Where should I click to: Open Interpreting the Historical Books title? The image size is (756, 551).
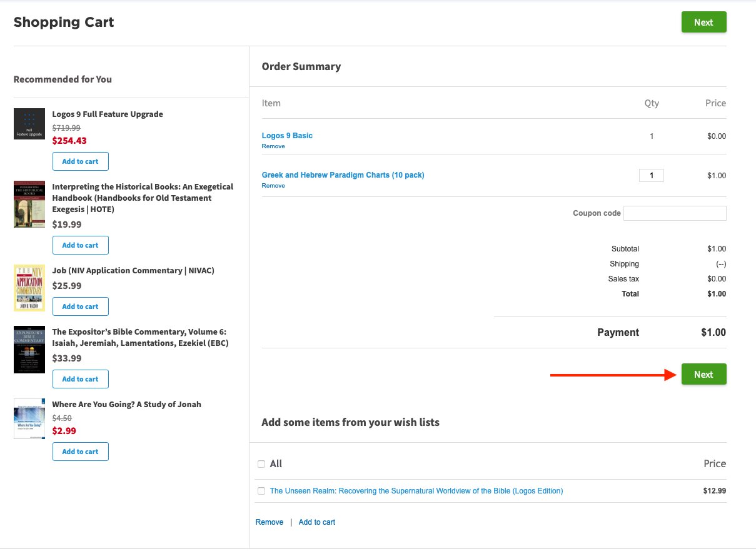143,198
